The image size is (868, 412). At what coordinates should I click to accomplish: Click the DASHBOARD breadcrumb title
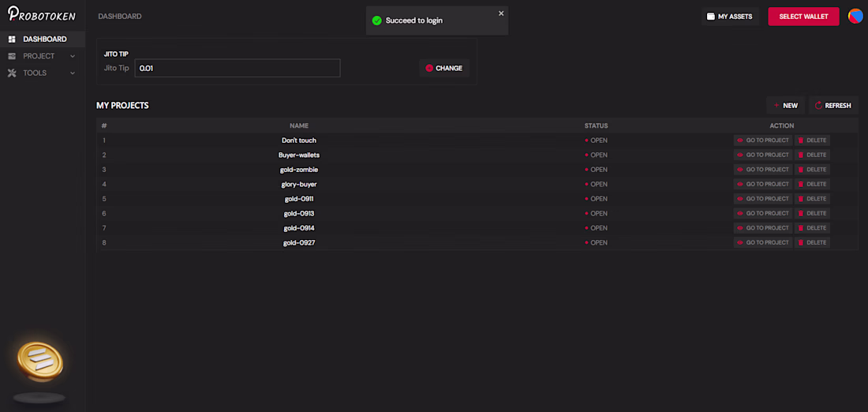click(120, 17)
